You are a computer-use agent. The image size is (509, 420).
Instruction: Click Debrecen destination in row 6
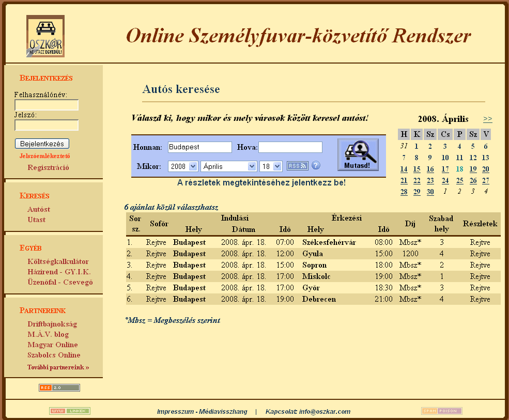[319, 299]
